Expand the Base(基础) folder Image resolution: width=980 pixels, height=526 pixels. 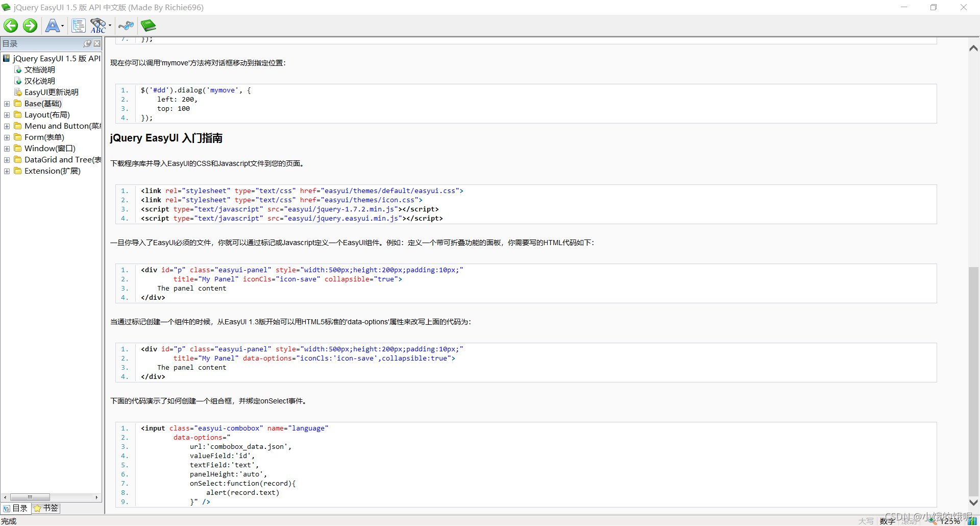pos(7,104)
